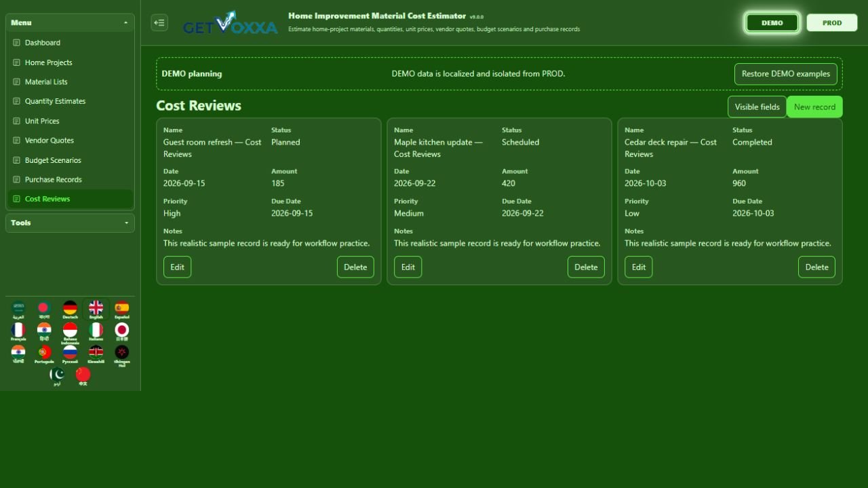Click the amount value 185
868x488 pixels.
278,183
